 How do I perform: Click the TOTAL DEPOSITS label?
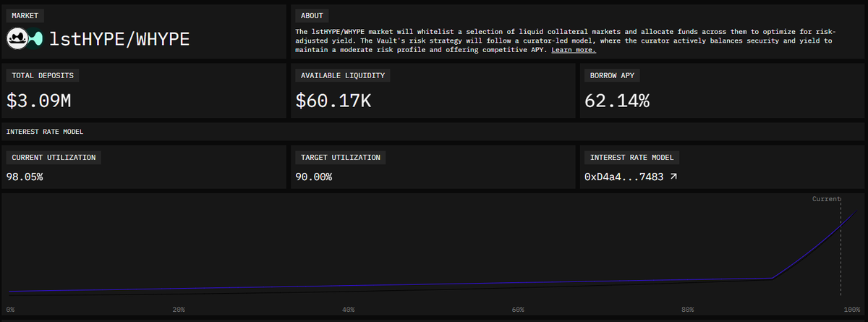(x=43, y=75)
